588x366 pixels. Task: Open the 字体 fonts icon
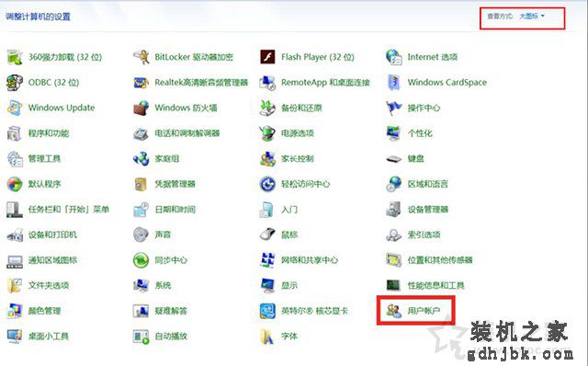pyautogui.click(x=267, y=337)
